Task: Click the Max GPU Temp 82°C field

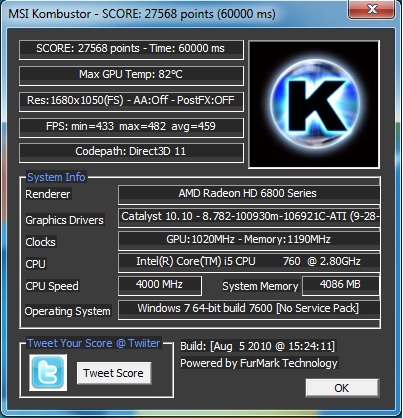Action: pos(131,76)
